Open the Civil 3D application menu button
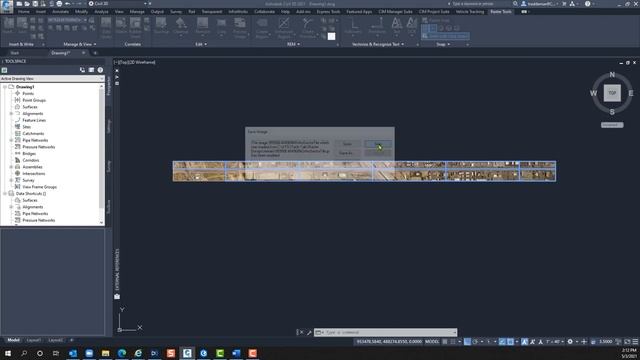Image resolution: width=640 pixels, height=360 pixels. pos(6,6)
